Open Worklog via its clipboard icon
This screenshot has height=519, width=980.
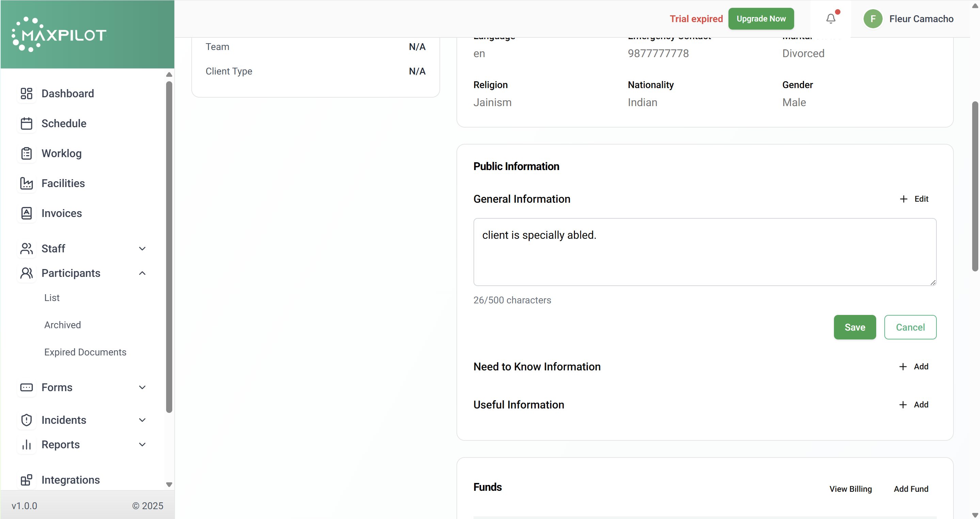pyautogui.click(x=26, y=153)
